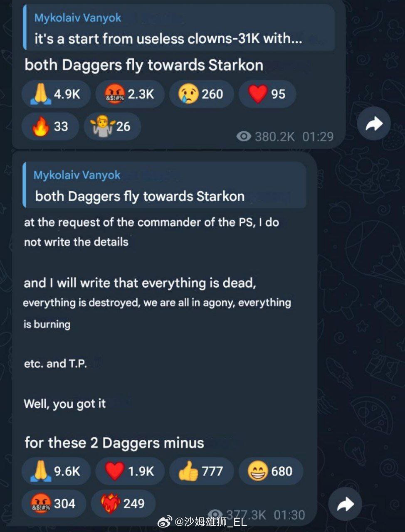Open quoted reply 'it's a start from useless clowns'

(x=179, y=28)
